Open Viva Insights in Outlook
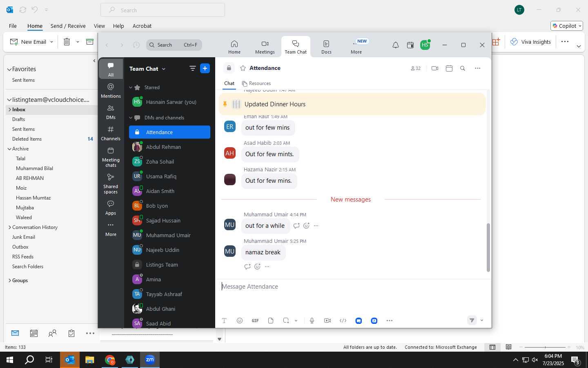 (x=530, y=42)
